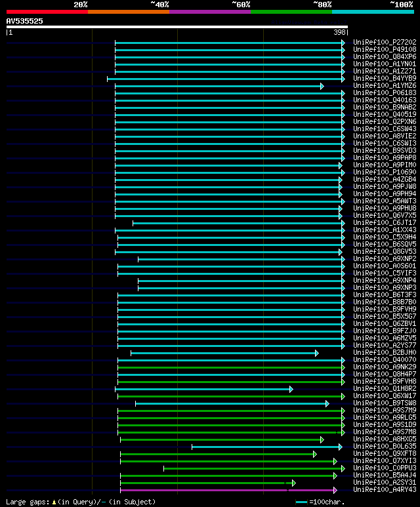
Task: Select the UniRef100_Q40519 label
Action: [x=385, y=115]
